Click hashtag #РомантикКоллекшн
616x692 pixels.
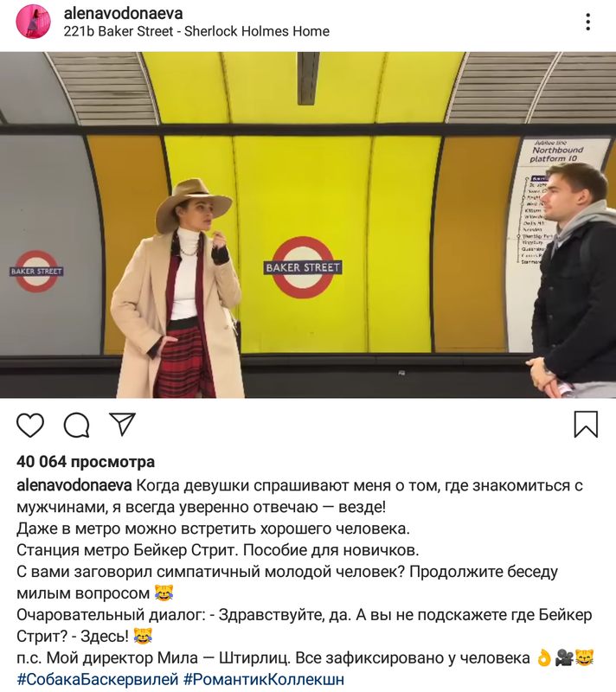[264, 679]
